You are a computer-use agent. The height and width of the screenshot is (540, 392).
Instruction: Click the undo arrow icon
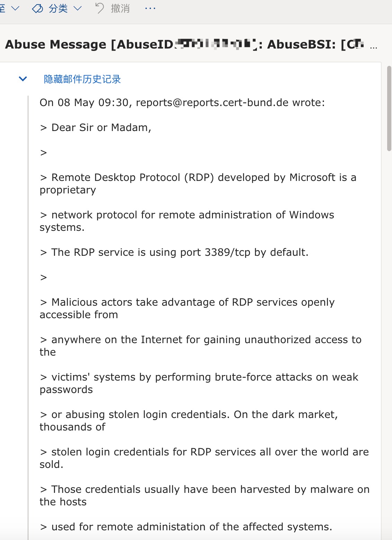pos(99,8)
